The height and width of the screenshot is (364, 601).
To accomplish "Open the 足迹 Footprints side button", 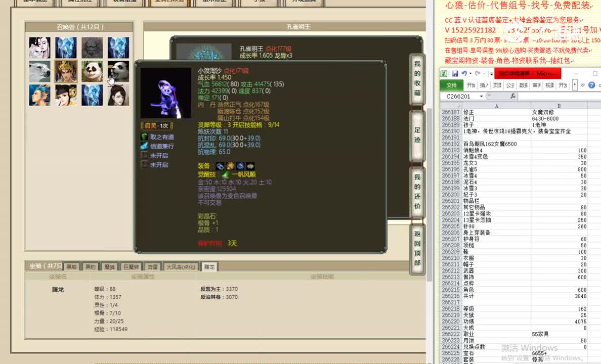I will coord(417,135).
